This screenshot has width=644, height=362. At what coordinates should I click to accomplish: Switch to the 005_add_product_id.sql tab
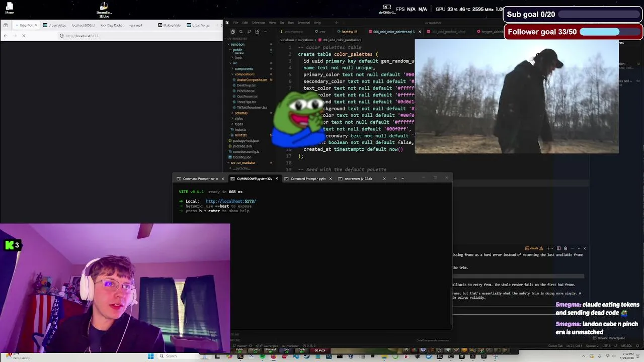click(x=448, y=32)
